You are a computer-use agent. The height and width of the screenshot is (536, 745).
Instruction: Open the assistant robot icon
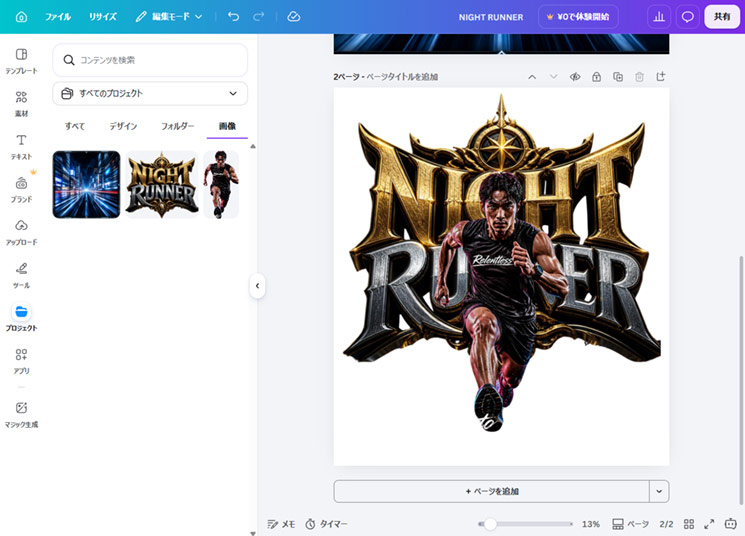pyautogui.click(x=731, y=524)
